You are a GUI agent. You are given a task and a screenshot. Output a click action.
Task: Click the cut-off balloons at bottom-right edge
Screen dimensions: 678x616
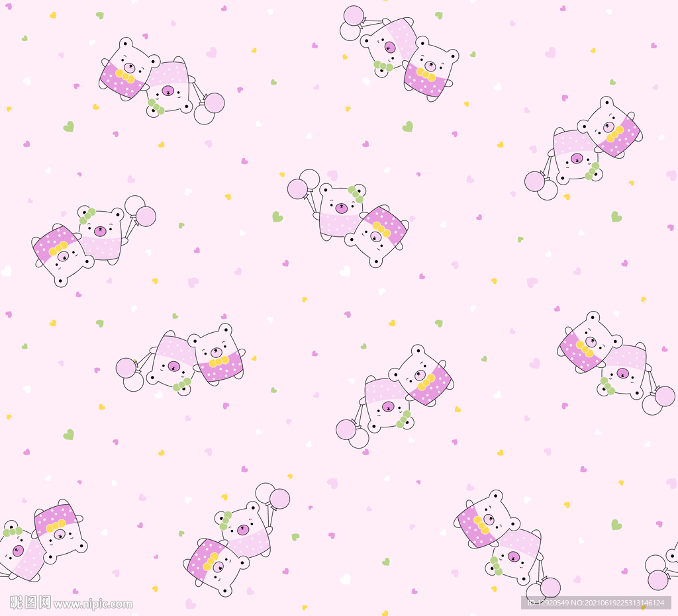point(657,572)
